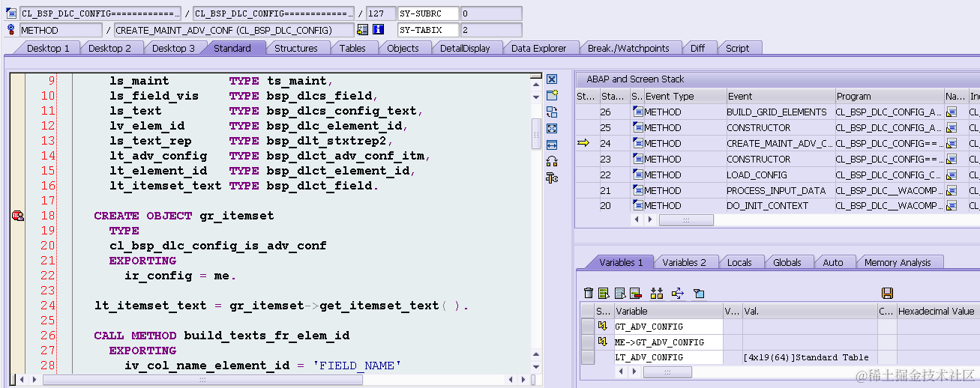
Task: Click the new tool icon beside source editor
Action: tap(552, 95)
